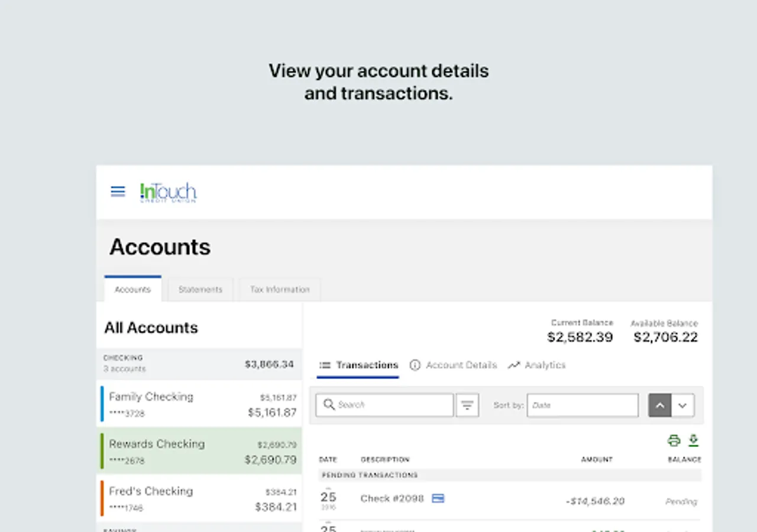Switch to the Account Details tab
This screenshot has height=532, width=757.
click(453, 365)
